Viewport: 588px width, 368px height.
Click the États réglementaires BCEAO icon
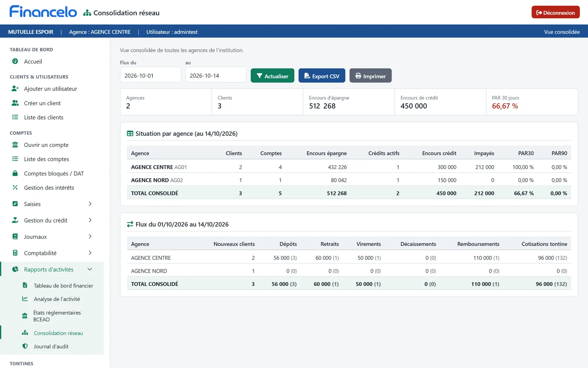[x=25, y=316]
